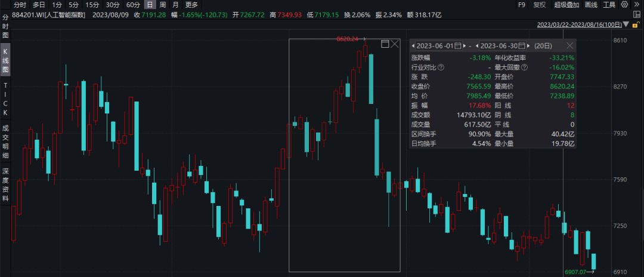Select the 周 weekly period tab

pos(163,5)
